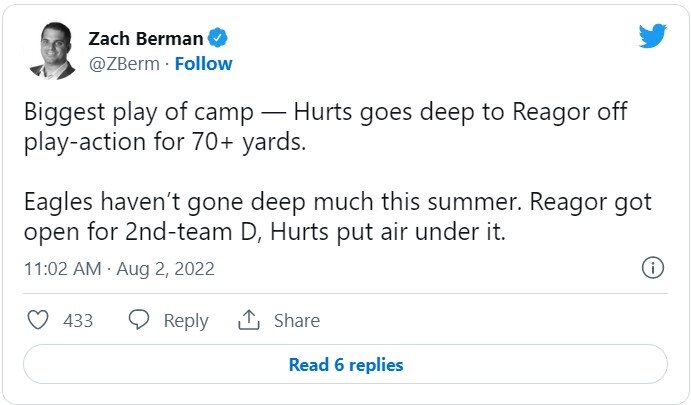Click the share upload arrow icon

tap(248, 320)
